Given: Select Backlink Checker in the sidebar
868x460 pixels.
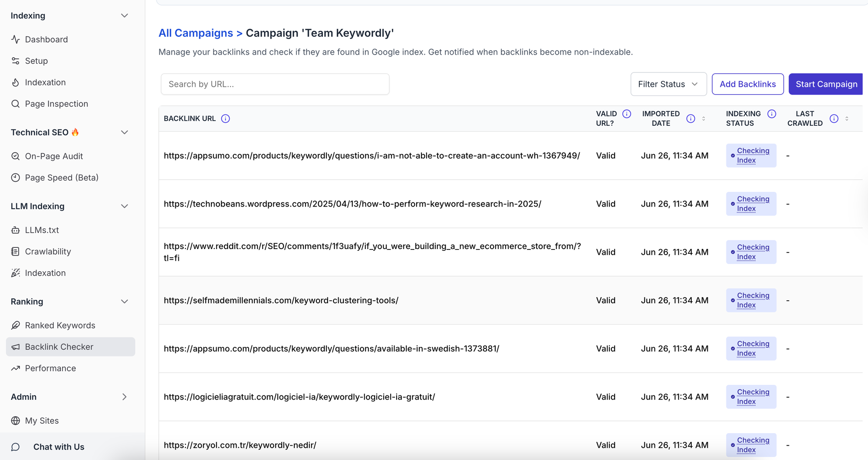Looking at the screenshot, I should click(71, 347).
